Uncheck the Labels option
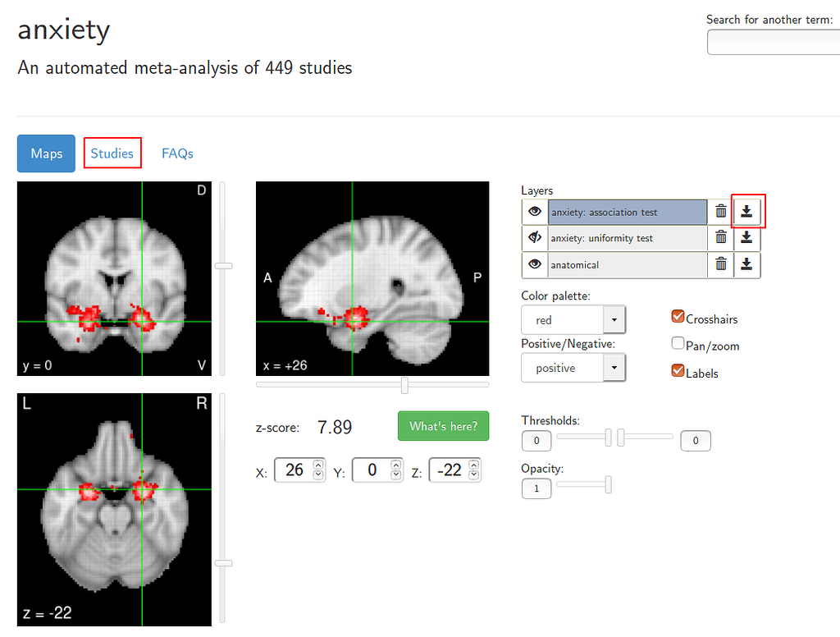The height and width of the screenshot is (637, 840). (678, 372)
